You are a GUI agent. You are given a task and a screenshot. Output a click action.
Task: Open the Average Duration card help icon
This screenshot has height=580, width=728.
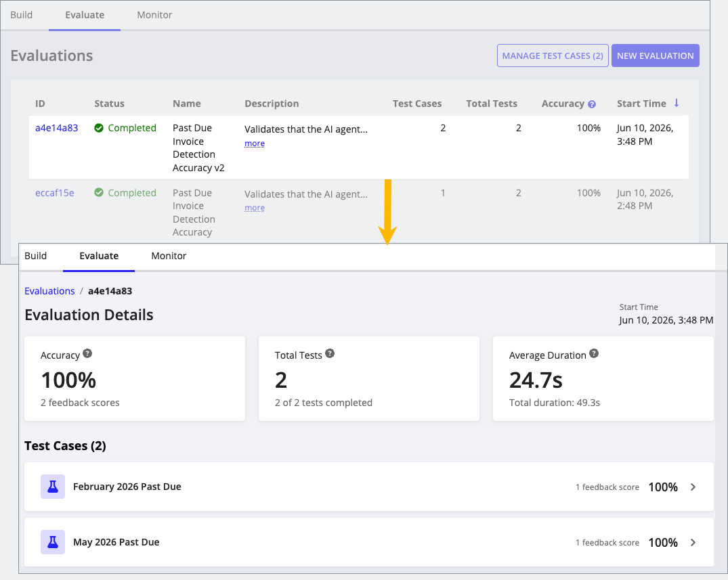[594, 353]
